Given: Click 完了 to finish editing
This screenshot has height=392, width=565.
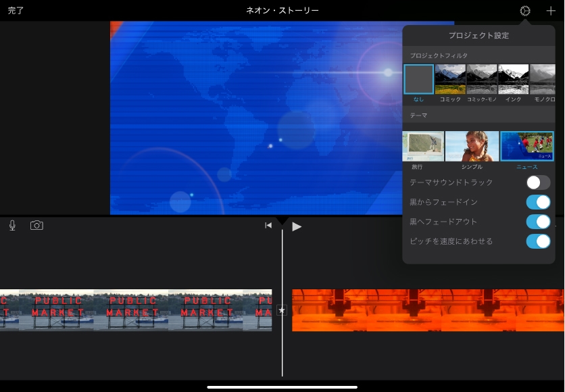Looking at the screenshot, I should pyautogui.click(x=16, y=11).
